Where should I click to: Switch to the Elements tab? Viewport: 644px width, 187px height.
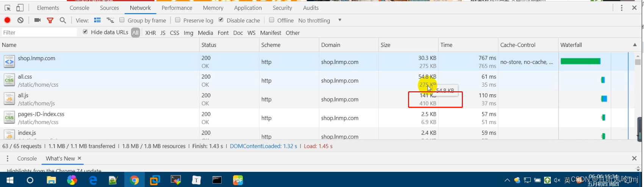click(48, 8)
